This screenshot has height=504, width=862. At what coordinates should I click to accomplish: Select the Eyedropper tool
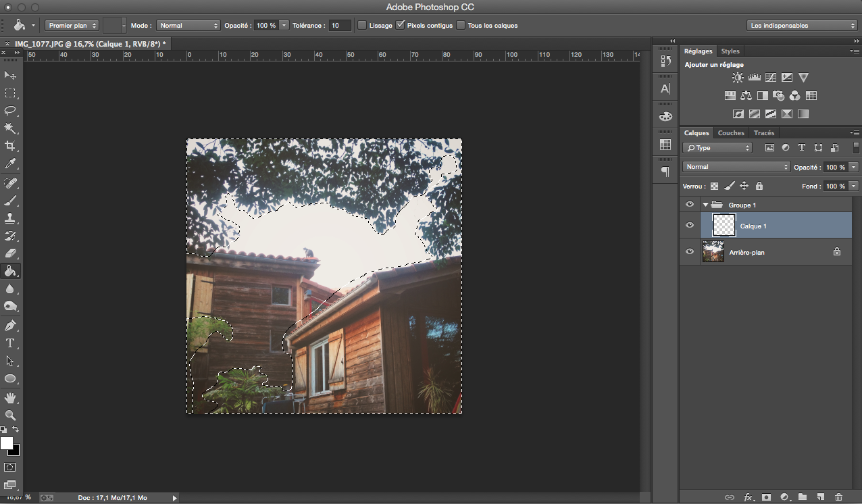tap(11, 164)
